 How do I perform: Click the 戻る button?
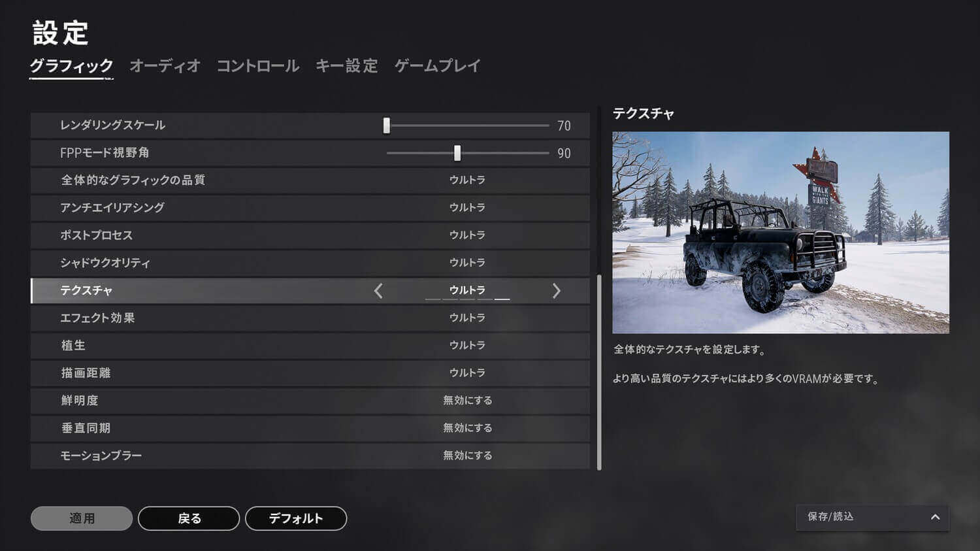click(189, 518)
